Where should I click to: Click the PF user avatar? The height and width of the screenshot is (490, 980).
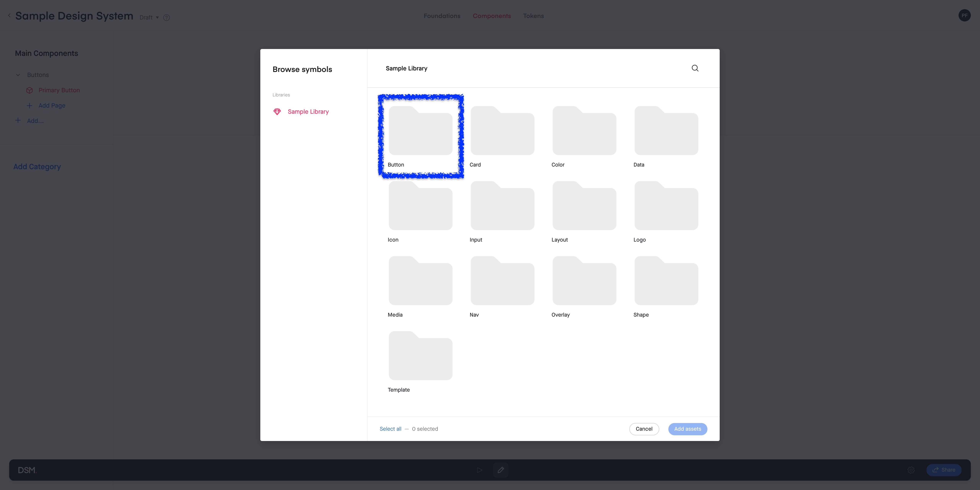point(964,16)
